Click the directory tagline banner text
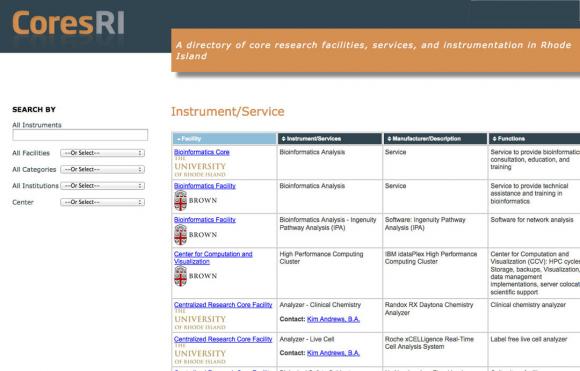This screenshot has height=371, width=580. click(x=373, y=50)
